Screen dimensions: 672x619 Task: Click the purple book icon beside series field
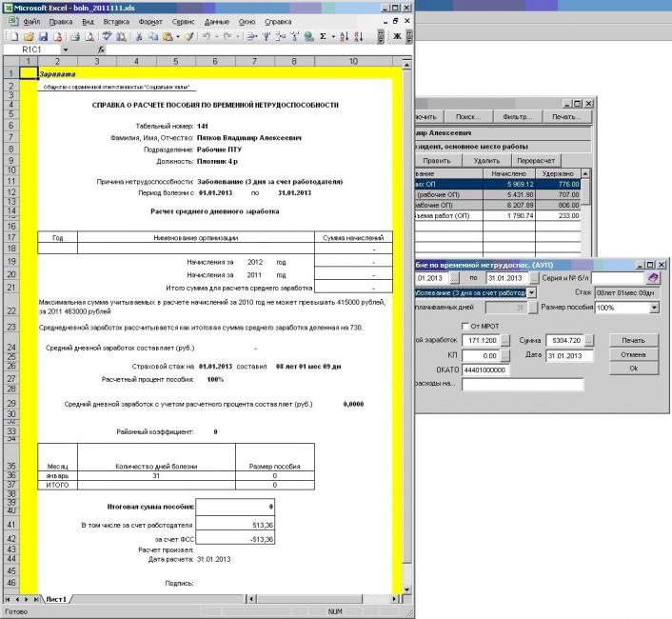pyautogui.click(x=653, y=277)
